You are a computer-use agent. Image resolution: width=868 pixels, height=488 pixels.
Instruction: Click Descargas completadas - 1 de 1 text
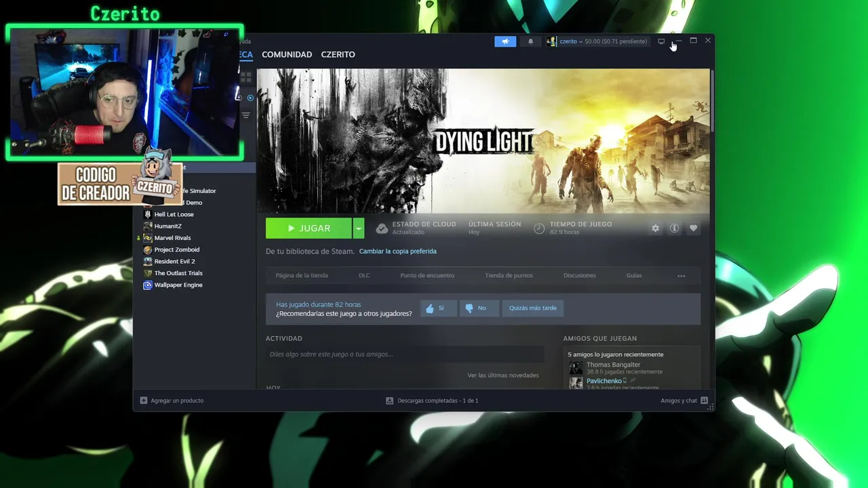pos(438,401)
